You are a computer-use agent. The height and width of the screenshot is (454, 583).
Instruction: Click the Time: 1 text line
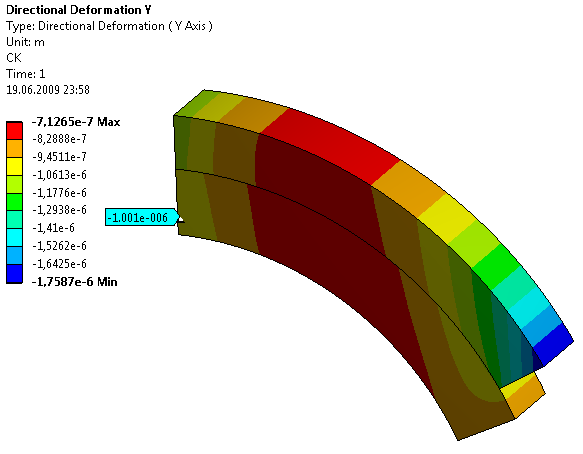pyautogui.click(x=26, y=74)
